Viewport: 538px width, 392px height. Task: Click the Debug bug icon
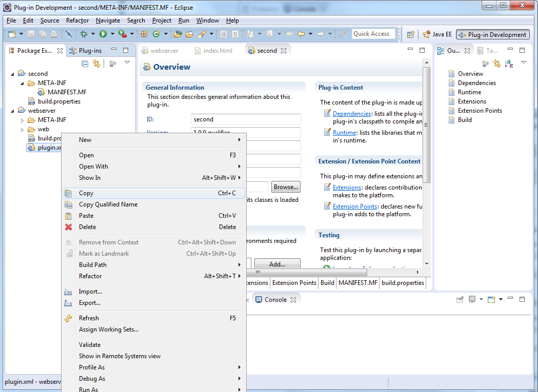click(84, 34)
